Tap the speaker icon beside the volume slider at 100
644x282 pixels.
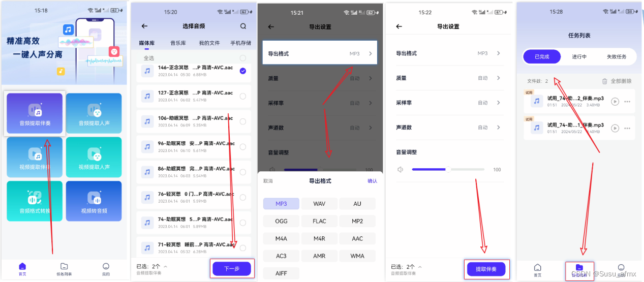[x=401, y=170]
